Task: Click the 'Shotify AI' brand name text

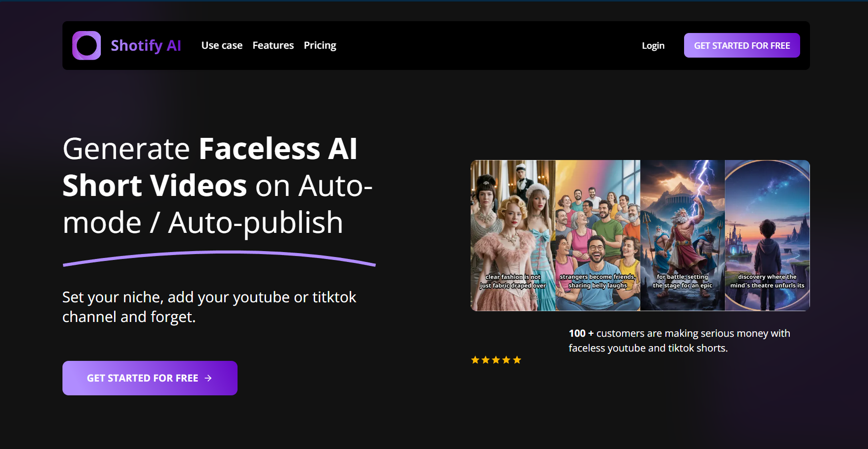Action: point(146,45)
